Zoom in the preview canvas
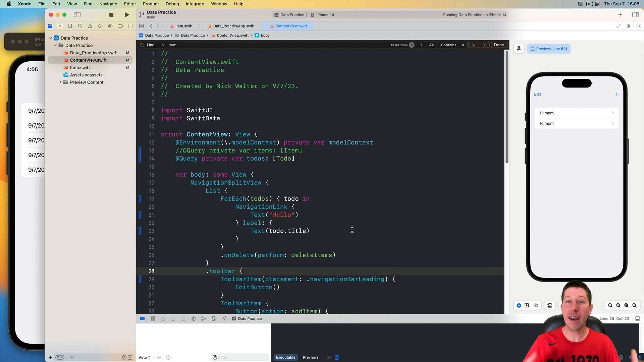 click(634, 305)
